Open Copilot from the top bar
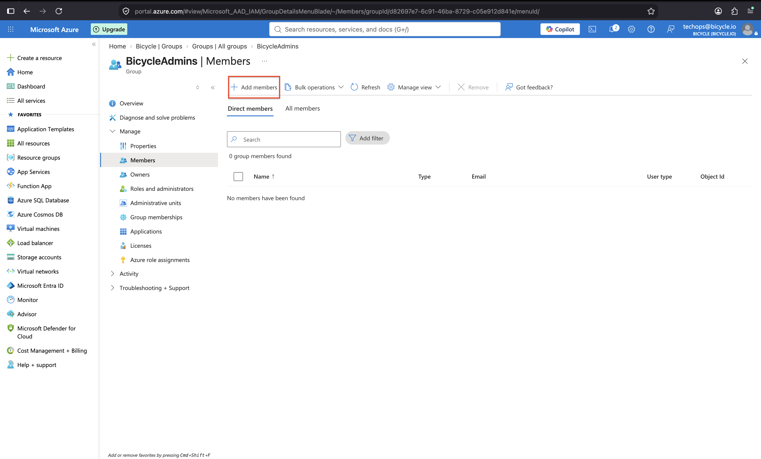This screenshot has width=761, height=459. [x=560, y=30]
